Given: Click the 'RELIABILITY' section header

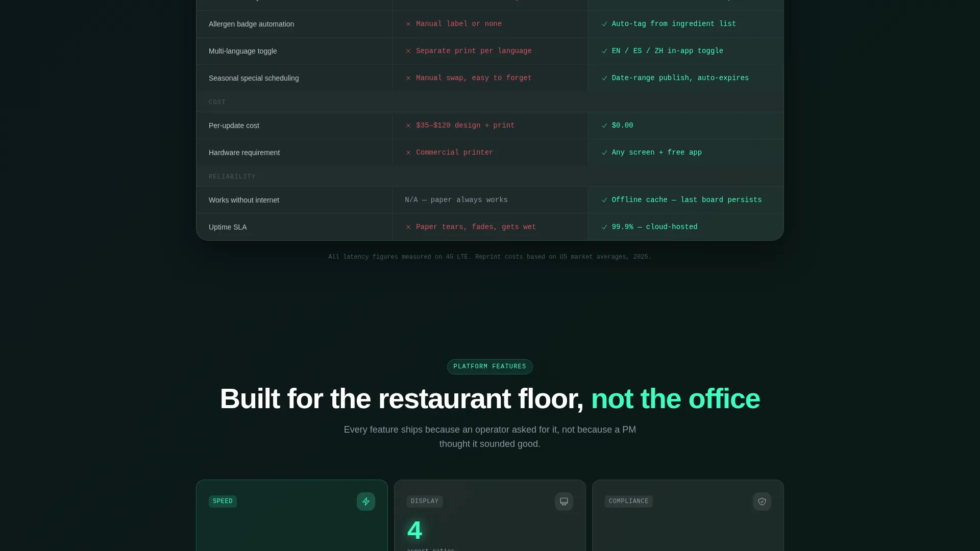Looking at the screenshot, I should pos(232,177).
